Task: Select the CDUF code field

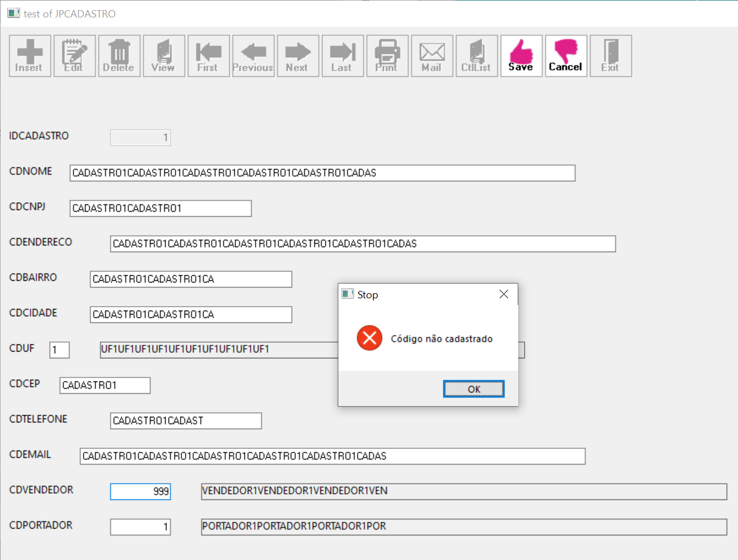Action: coord(60,350)
